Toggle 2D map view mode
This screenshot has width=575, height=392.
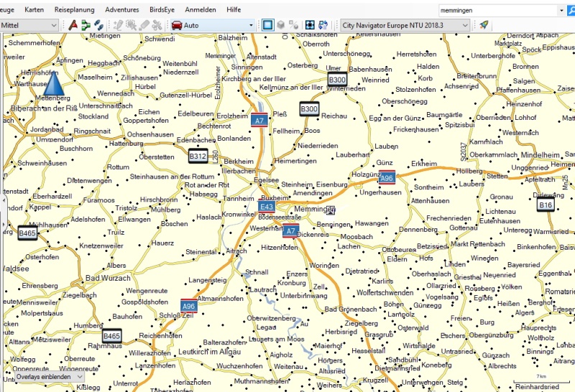click(267, 25)
